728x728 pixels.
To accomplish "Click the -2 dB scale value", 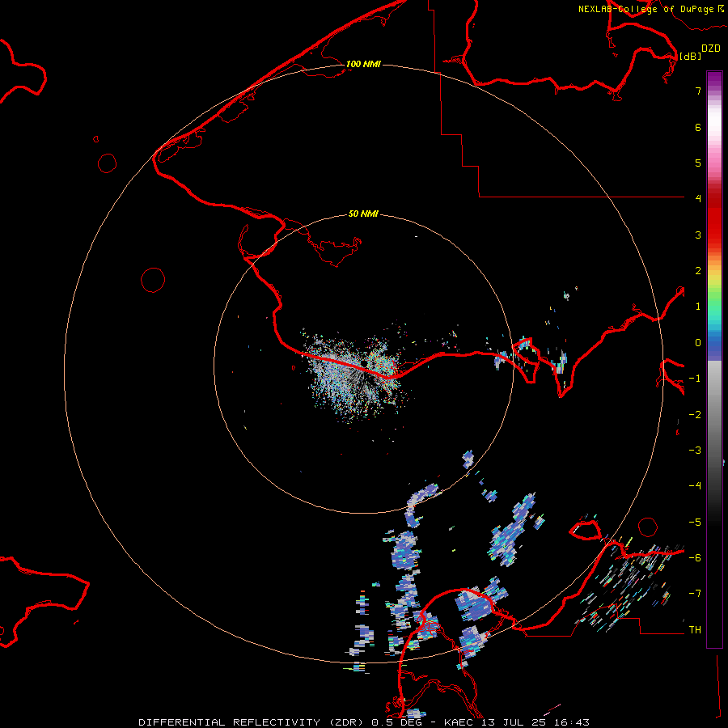I will click(x=695, y=415).
